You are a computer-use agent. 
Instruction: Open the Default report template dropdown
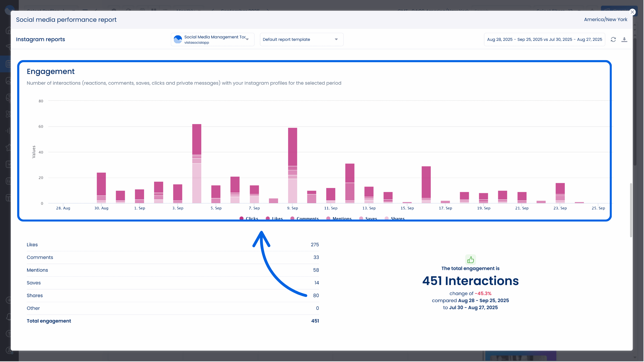pos(301,39)
